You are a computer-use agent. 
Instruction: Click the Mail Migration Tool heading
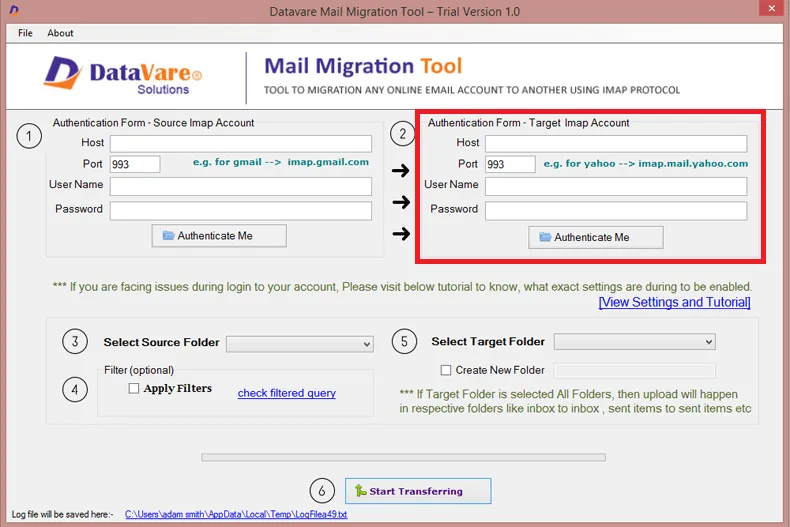tap(363, 66)
